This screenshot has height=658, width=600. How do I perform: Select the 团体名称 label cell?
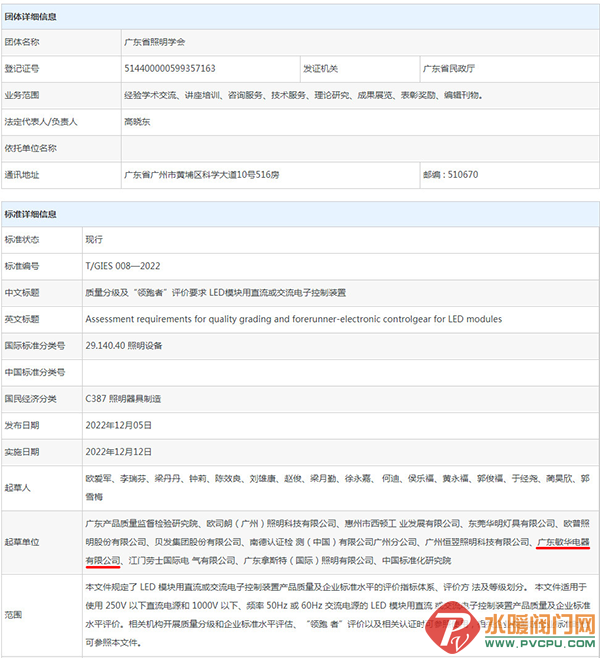61,42
